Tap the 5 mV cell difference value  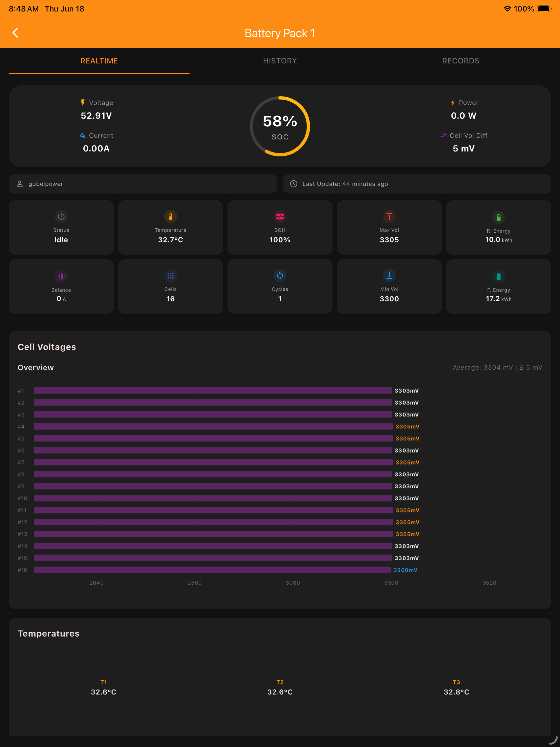(463, 148)
